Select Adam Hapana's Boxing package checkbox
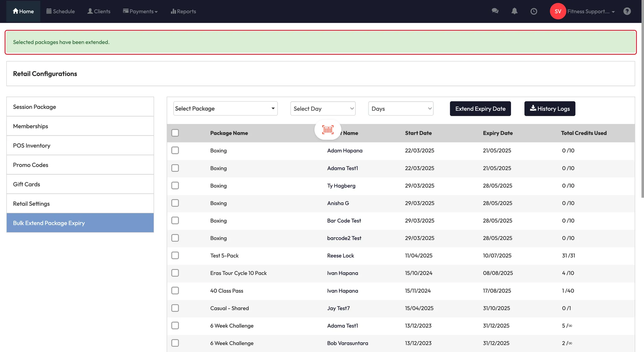The width and height of the screenshot is (644, 352). pos(175,150)
